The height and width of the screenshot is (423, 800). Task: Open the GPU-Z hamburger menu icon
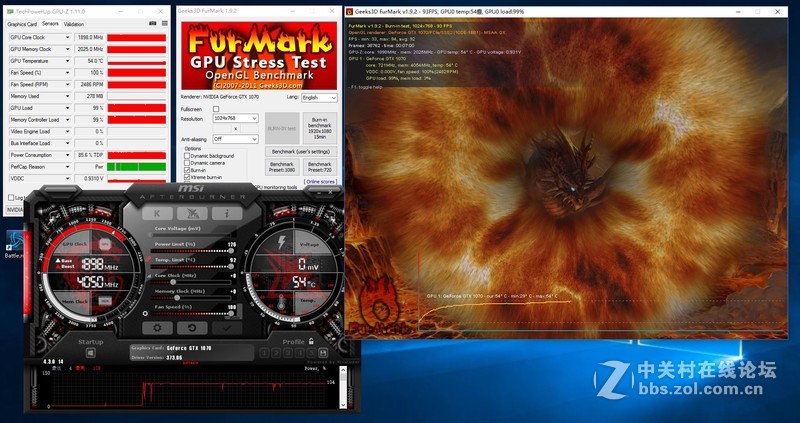[x=165, y=23]
